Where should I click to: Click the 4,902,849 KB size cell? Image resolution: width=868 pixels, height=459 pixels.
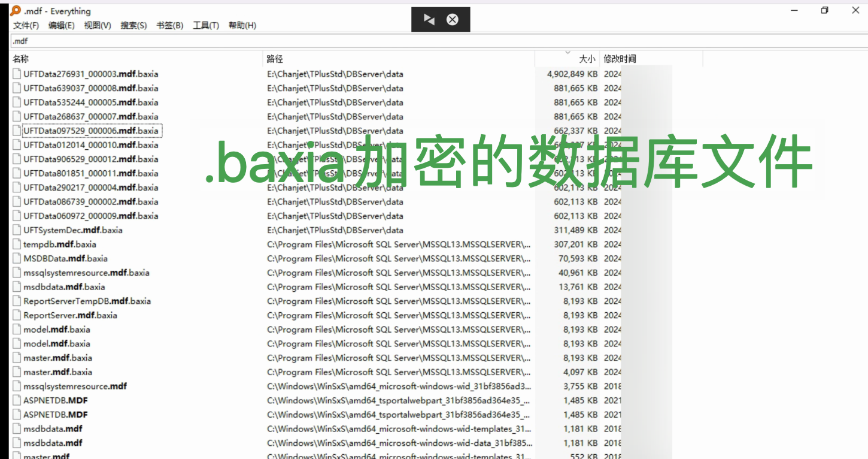click(572, 74)
